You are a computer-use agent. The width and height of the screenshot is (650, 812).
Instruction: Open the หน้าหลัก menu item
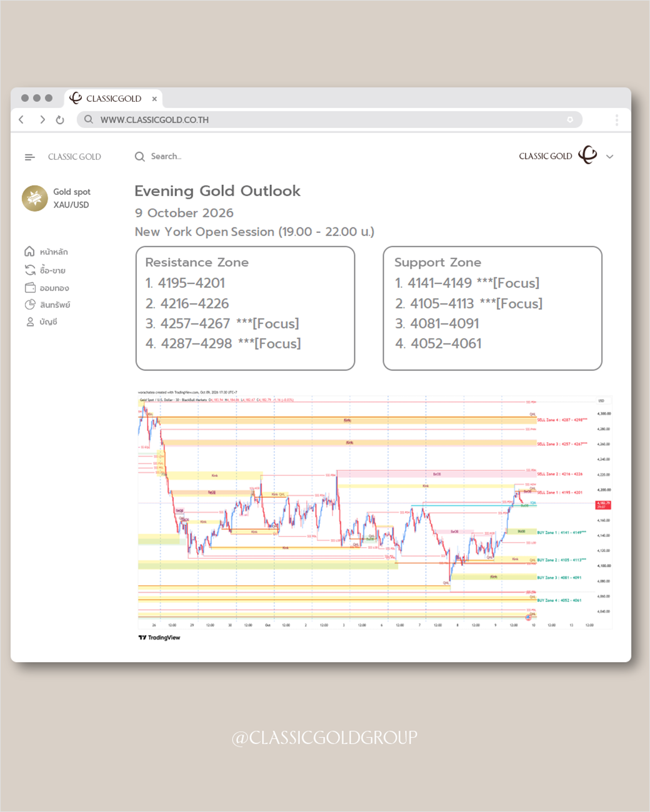46,252
